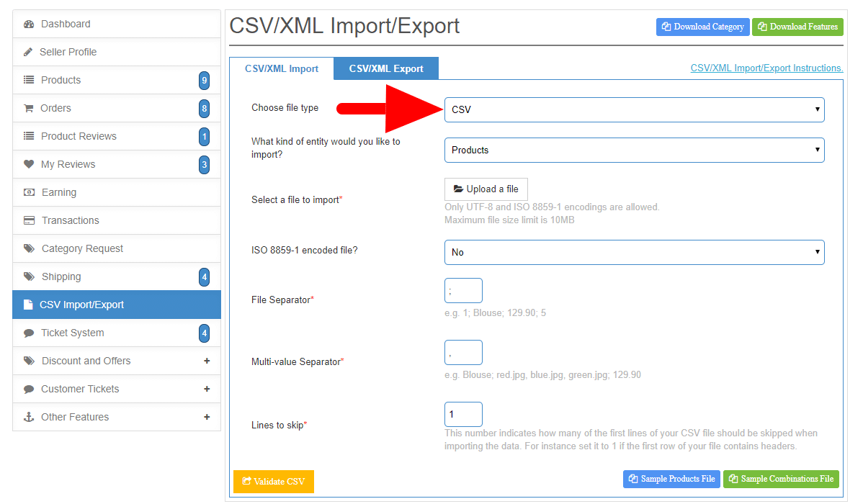Open CSV/XML Import/Export Instructions link
This screenshot has width=863, height=504.
pos(766,68)
